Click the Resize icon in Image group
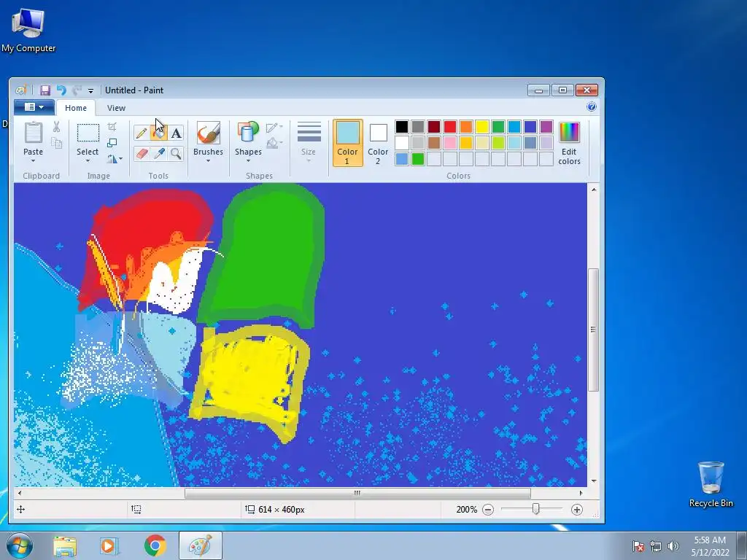This screenshot has width=747, height=560. (x=112, y=142)
